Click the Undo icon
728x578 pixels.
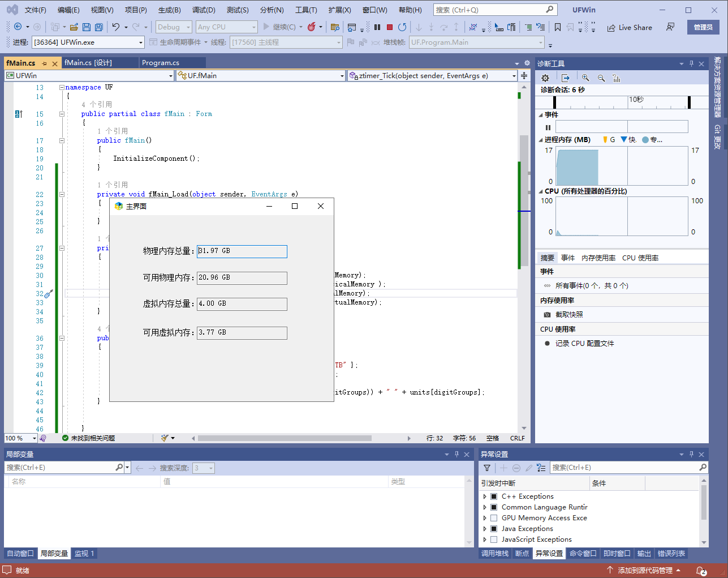116,27
